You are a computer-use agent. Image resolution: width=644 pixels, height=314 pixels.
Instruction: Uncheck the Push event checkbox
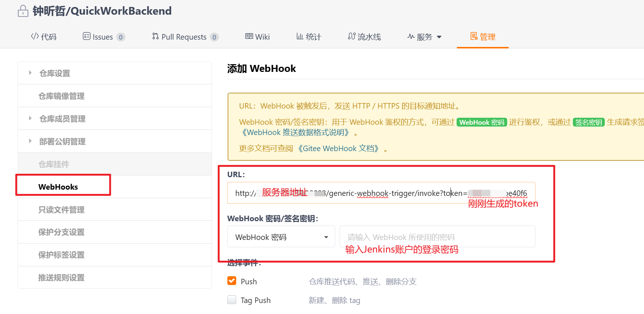point(232,281)
